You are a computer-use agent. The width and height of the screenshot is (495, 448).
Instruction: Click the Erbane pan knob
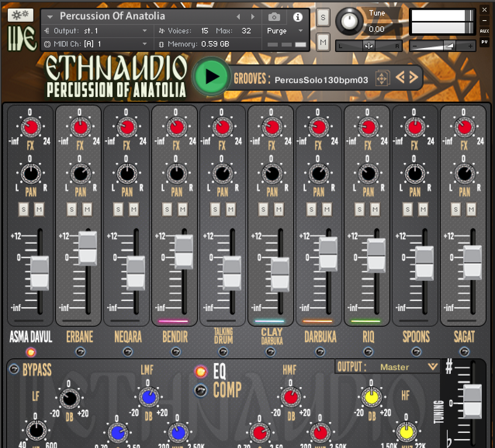pyautogui.click(x=80, y=174)
